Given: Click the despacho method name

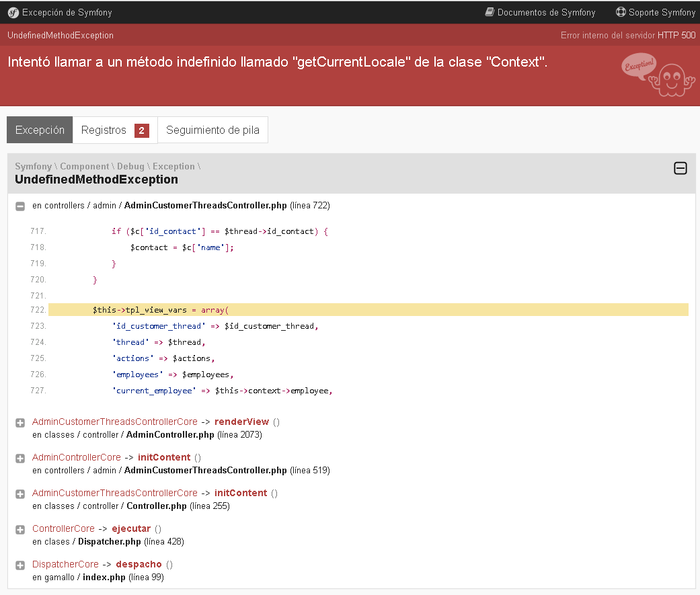Looking at the screenshot, I should coord(139,565).
